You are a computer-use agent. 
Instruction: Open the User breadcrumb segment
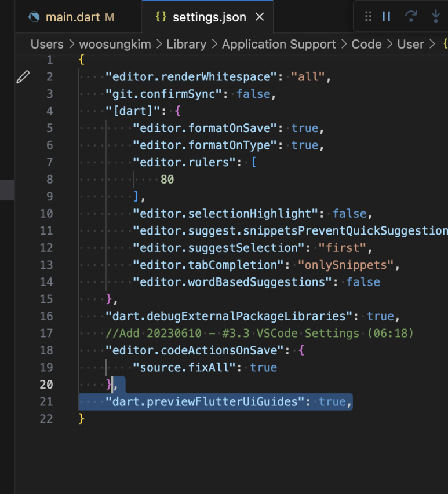click(410, 45)
